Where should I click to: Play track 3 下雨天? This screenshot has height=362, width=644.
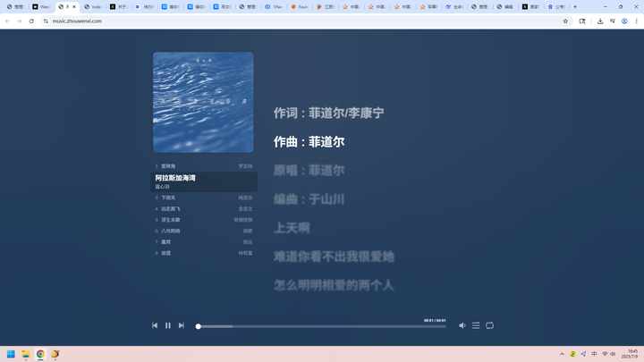tap(204, 198)
